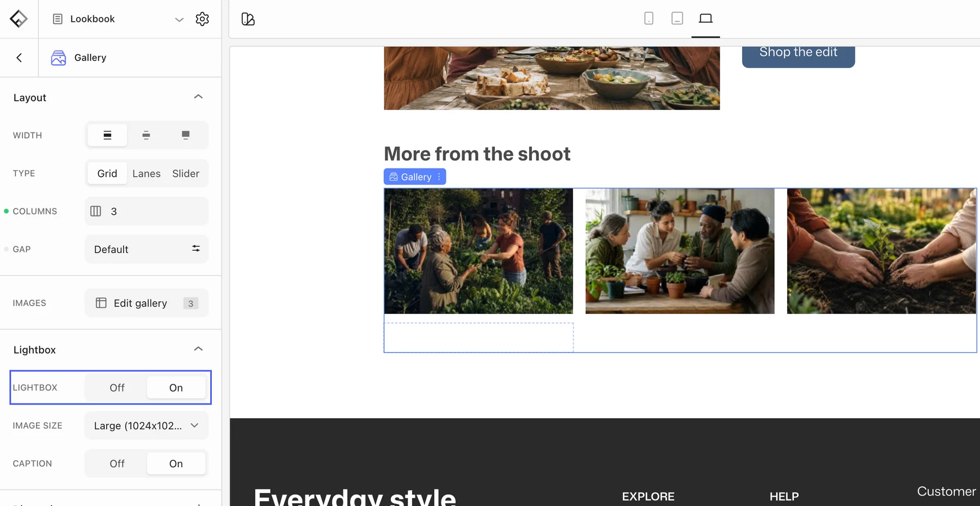Click the Breakdance logo icon

tap(19, 19)
